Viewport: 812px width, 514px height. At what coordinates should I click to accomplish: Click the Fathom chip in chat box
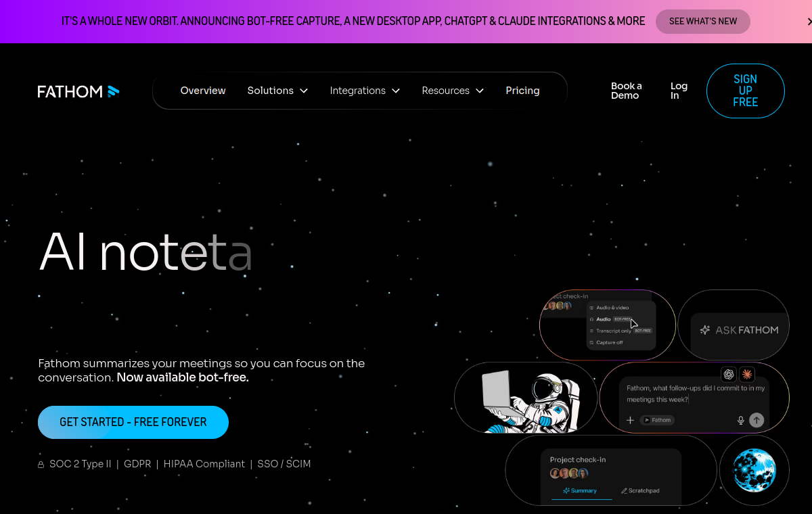[657, 420]
